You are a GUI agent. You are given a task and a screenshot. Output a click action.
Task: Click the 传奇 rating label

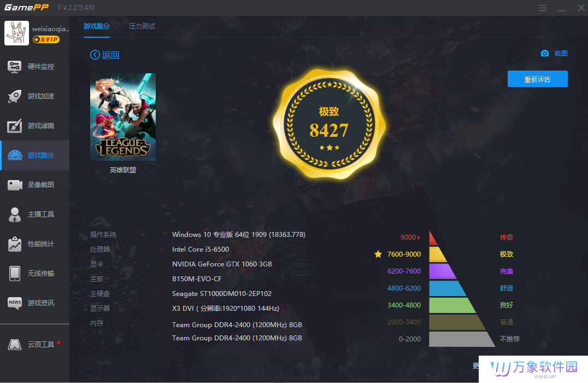(506, 237)
